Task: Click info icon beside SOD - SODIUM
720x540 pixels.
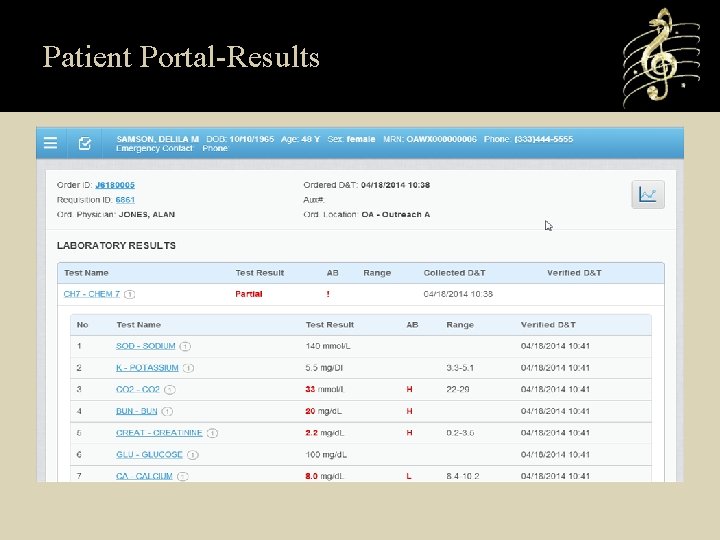Action: click(x=185, y=346)
